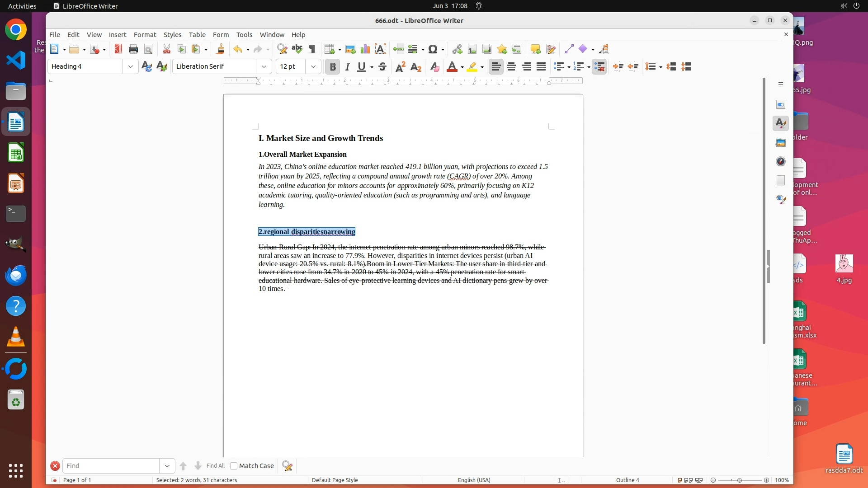Toggle Bold formatting button
Image resolution: width=868 pixels, height=488 pixels.
(x=333, y=67)
